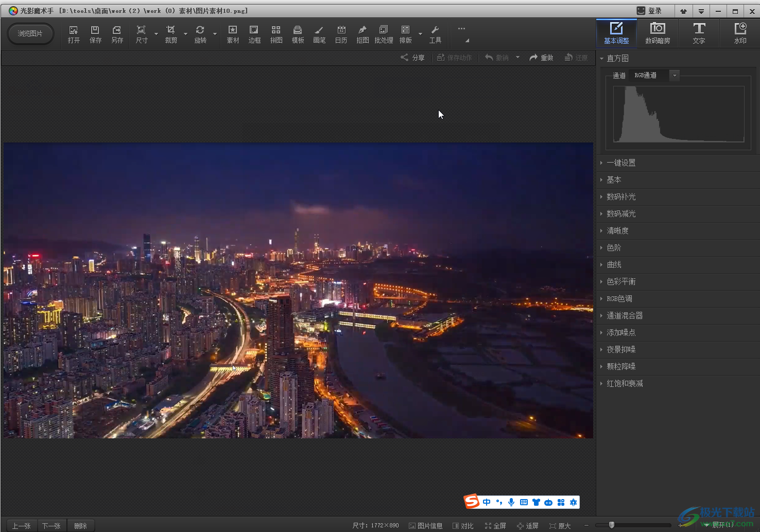Switch to the 数码暗房 tab
This screenshot has width=760, height=532.
pyautogui.click(x=658, y=33)
